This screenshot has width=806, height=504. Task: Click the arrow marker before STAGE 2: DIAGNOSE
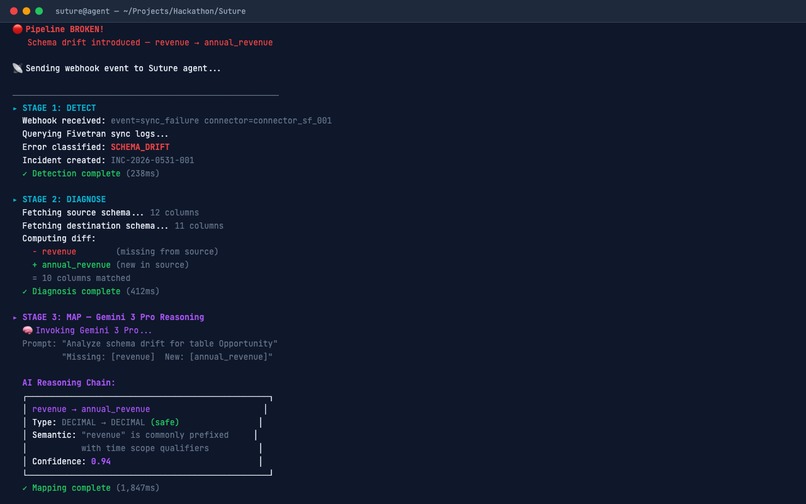click(15, 200)
